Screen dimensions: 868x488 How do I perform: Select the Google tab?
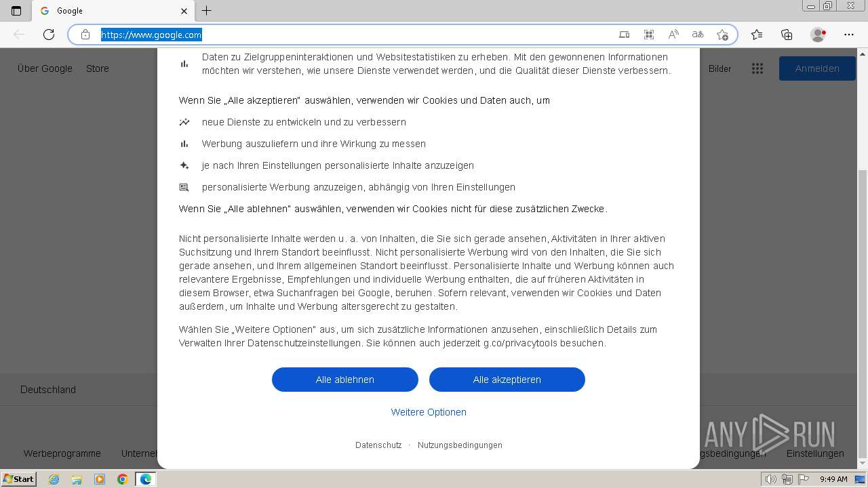point(114,11)
